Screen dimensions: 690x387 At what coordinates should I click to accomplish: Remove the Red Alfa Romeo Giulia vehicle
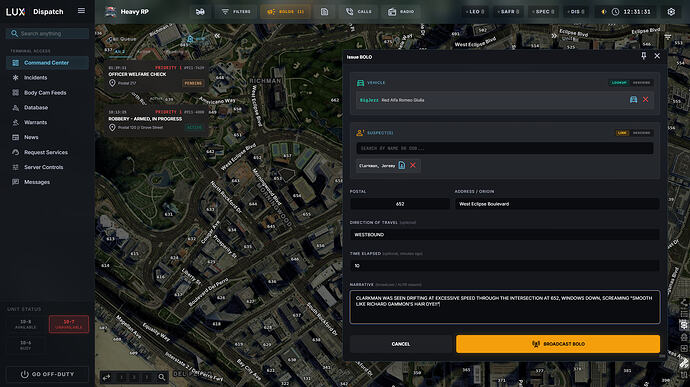coord(646,100)
